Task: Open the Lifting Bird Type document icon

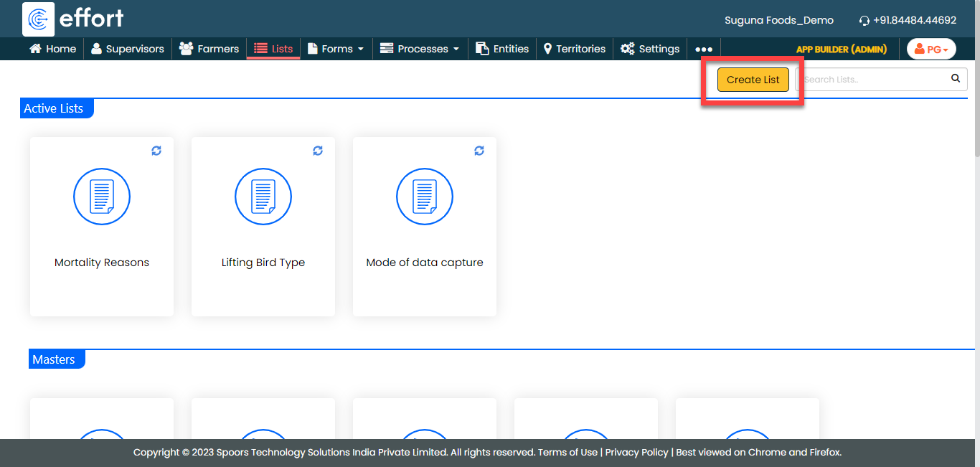Action: pos(263,197)
